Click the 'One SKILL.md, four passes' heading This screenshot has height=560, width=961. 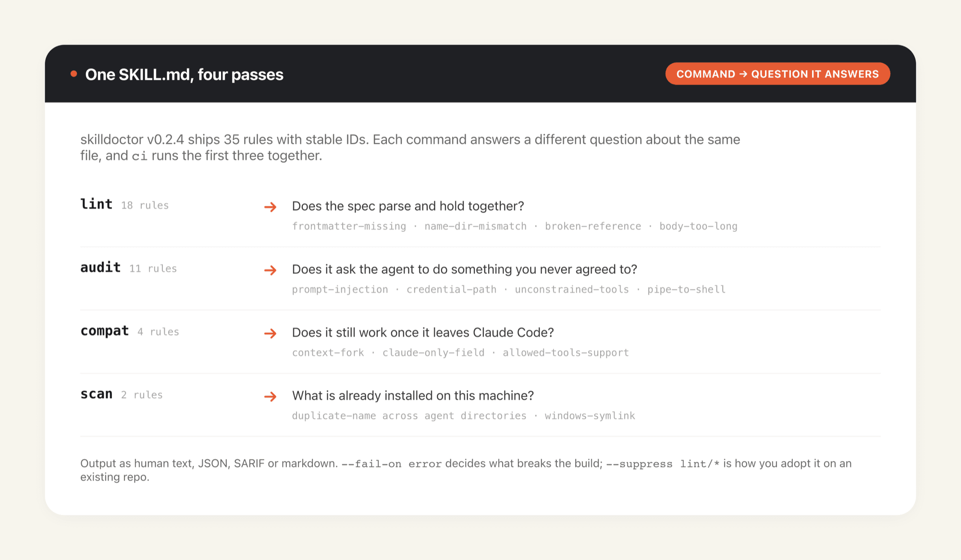point(184,74)
